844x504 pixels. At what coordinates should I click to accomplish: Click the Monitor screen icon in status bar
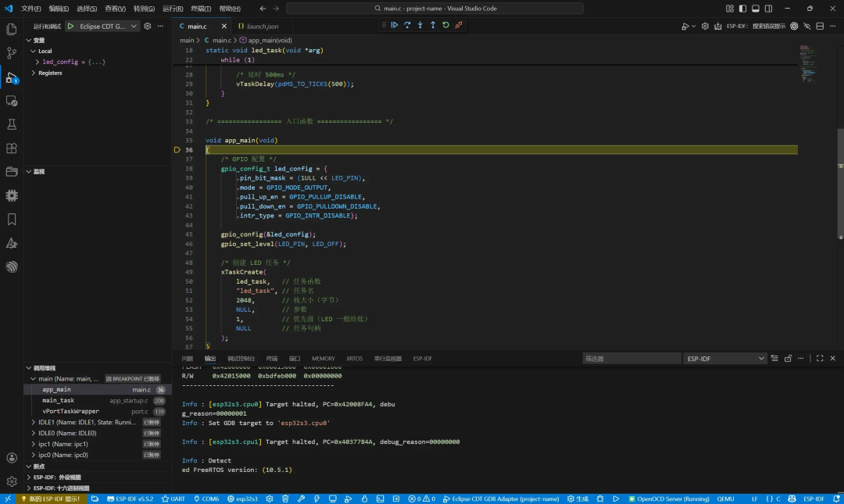pyautogui.click(x=333, y=499)
